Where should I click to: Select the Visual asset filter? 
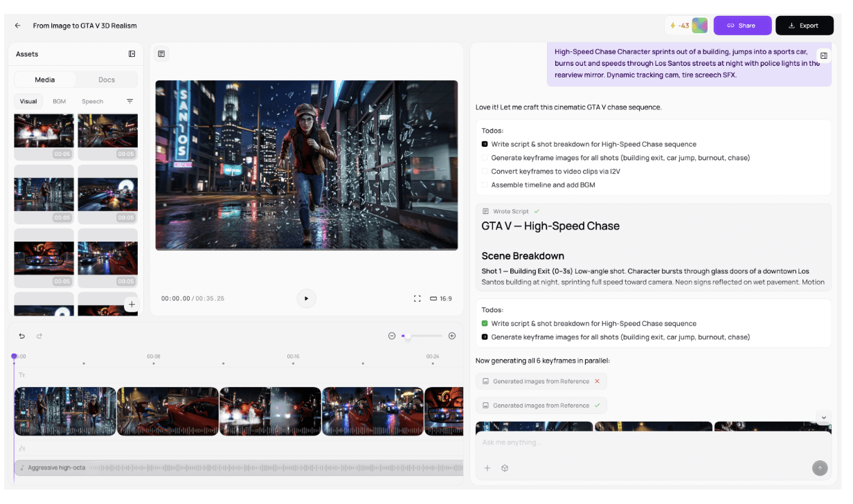click(28, 101)
